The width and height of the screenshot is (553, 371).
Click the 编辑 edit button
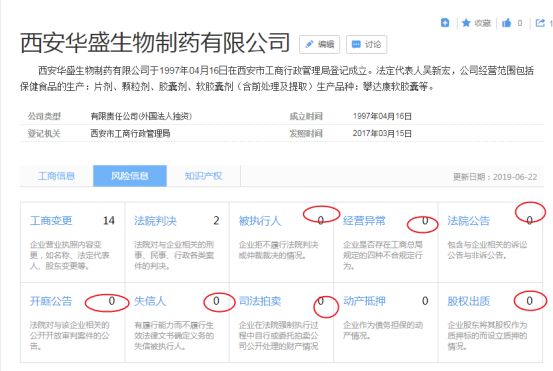pyautogui.click(x=320, y=44)
